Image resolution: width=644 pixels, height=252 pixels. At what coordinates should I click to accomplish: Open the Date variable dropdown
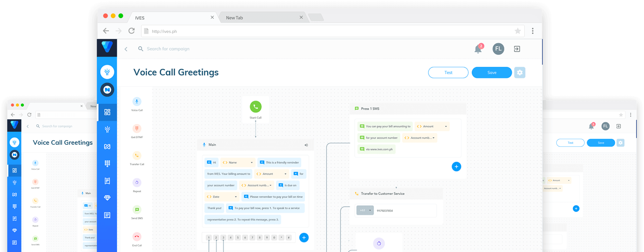coord(236,197)
